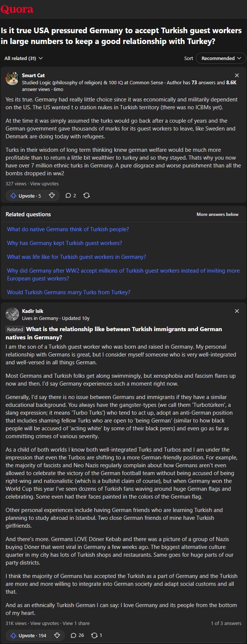The width and height of the screenshot is (247, 644).
Task: Dismiss Smart Cat's answer with X
Action: coord(237,75)
